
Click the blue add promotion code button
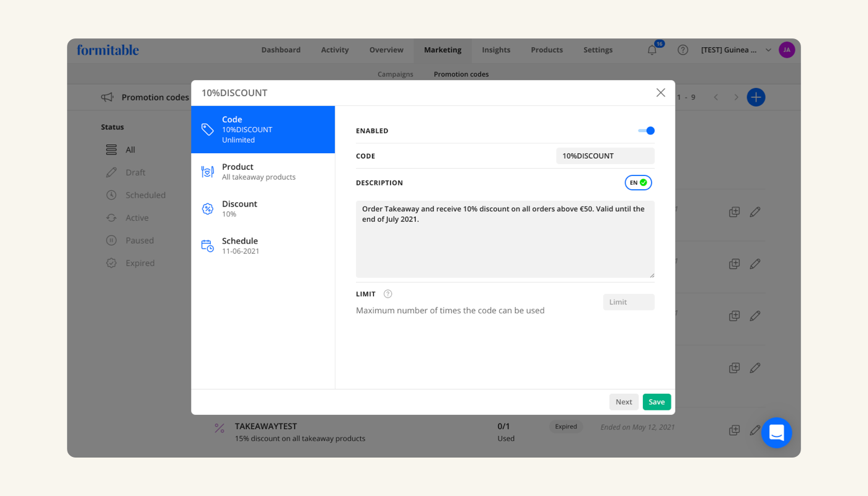(x=756, y=97)
